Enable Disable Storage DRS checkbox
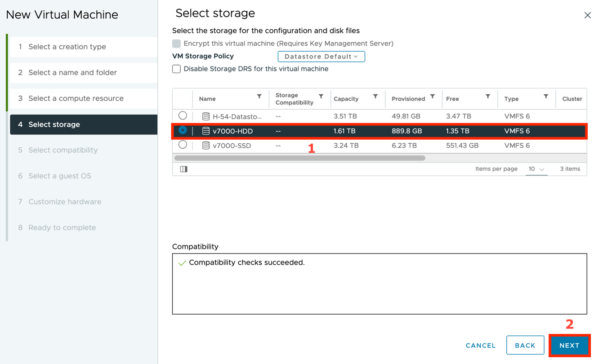 177,69
